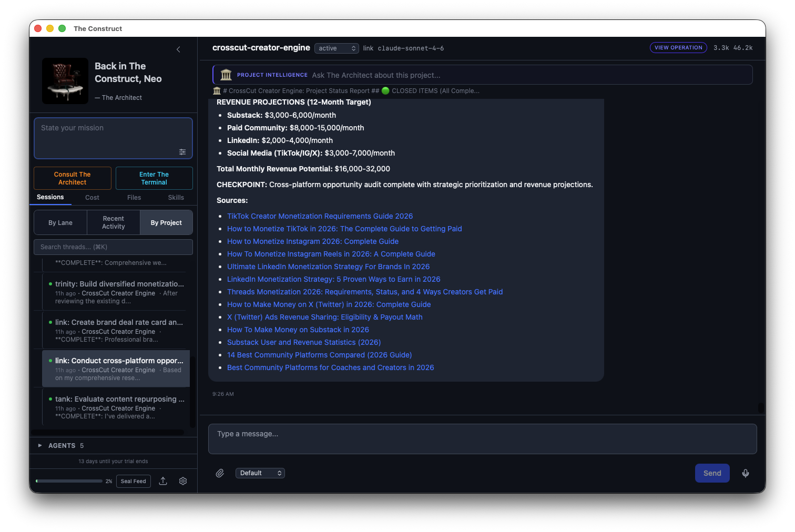Viewport: 795px width, 532px height.
Task: Open LinkedIn Monetization 5 Proven Ways link
Action: tap(334, 279)
